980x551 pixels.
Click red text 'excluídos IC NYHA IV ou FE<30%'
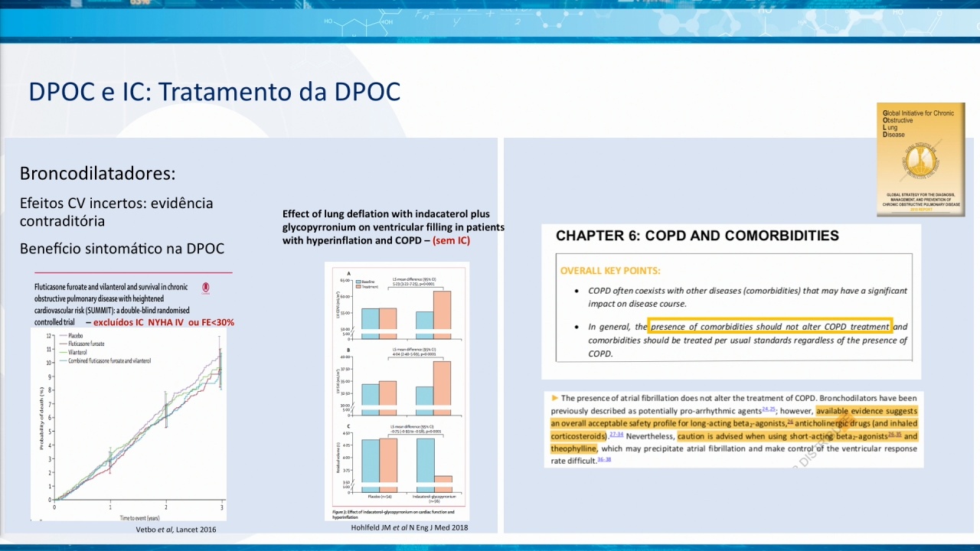164,322
